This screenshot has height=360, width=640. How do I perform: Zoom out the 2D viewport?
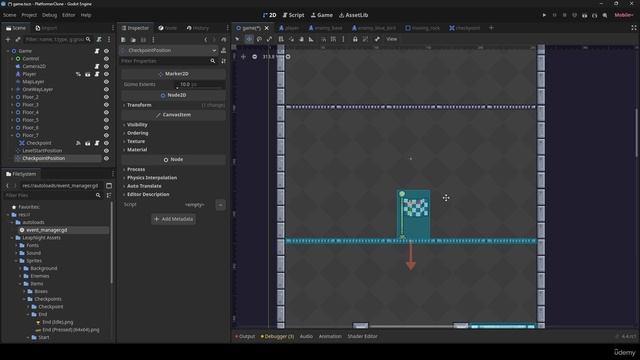255,57
